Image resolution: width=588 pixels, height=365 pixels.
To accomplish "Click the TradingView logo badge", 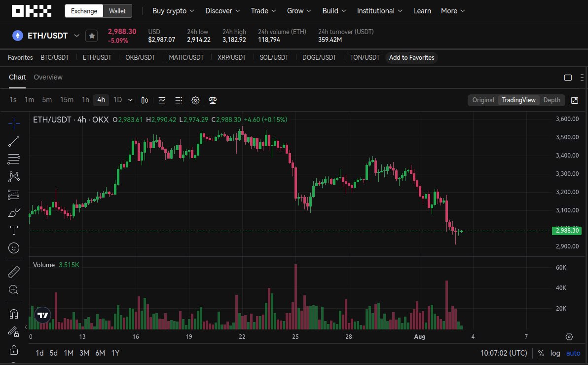I will point(43,315).
